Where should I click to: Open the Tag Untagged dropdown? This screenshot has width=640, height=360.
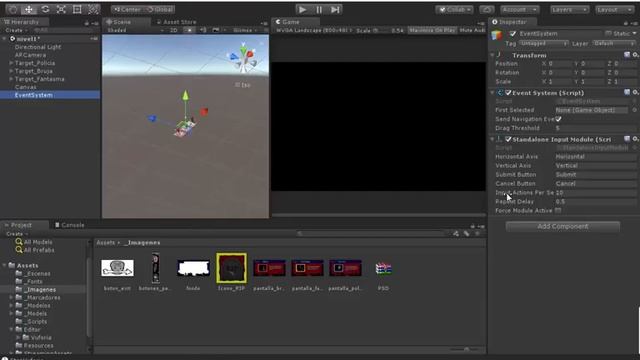(543, 43)
